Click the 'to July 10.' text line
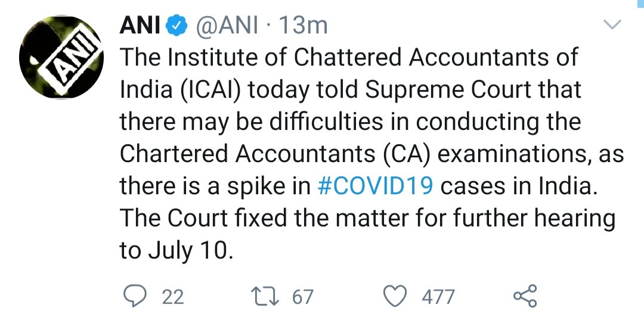The image size is (644, 323). 177,251
